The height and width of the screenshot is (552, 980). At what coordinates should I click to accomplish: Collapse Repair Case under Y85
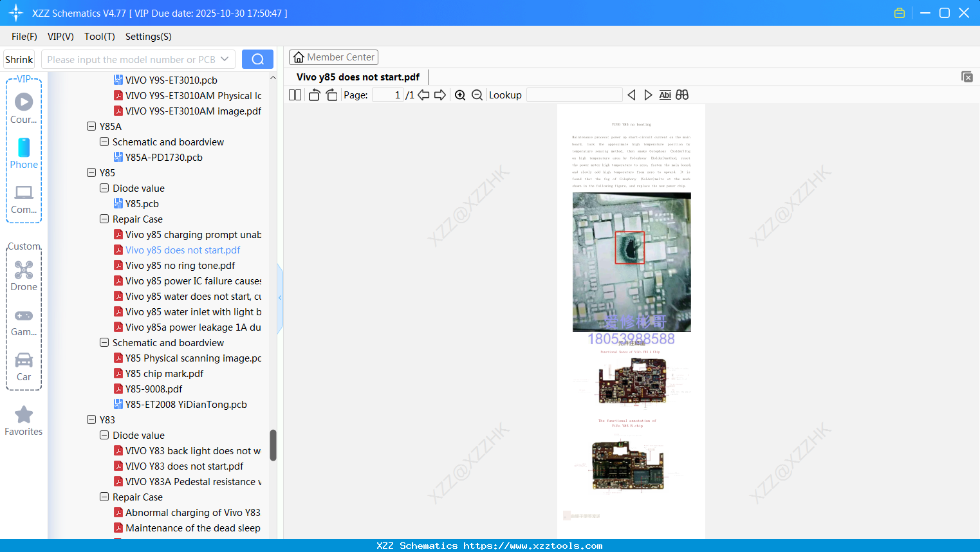(x=104, y=219)
